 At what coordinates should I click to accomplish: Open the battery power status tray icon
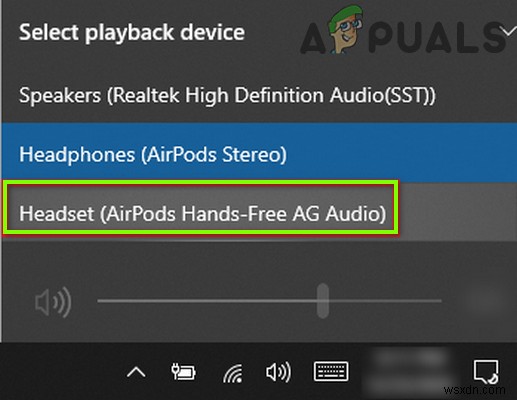pos(183,372)
